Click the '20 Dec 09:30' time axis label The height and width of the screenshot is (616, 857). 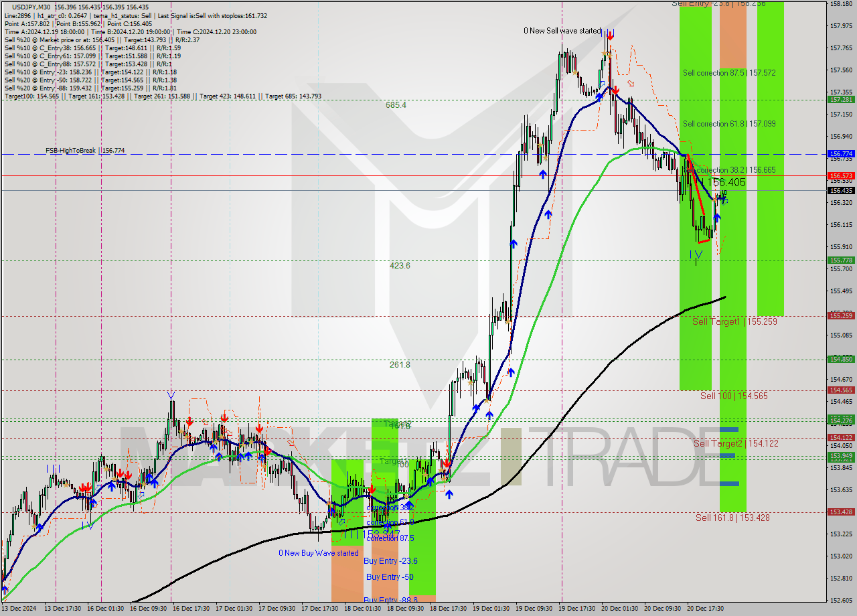pyautogui.click(x=663, y=609)
